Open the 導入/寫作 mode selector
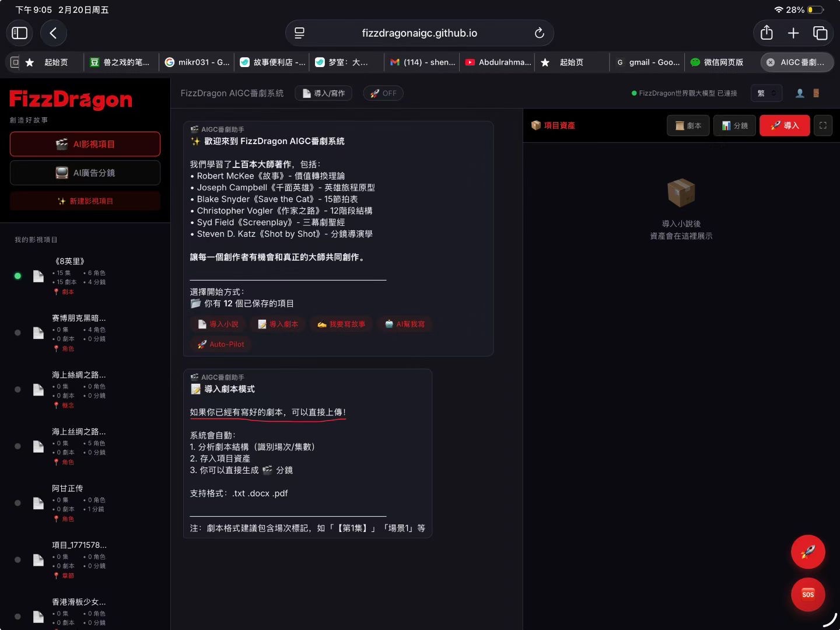This screenshot has width=840, height=630. tap(323, 93)
